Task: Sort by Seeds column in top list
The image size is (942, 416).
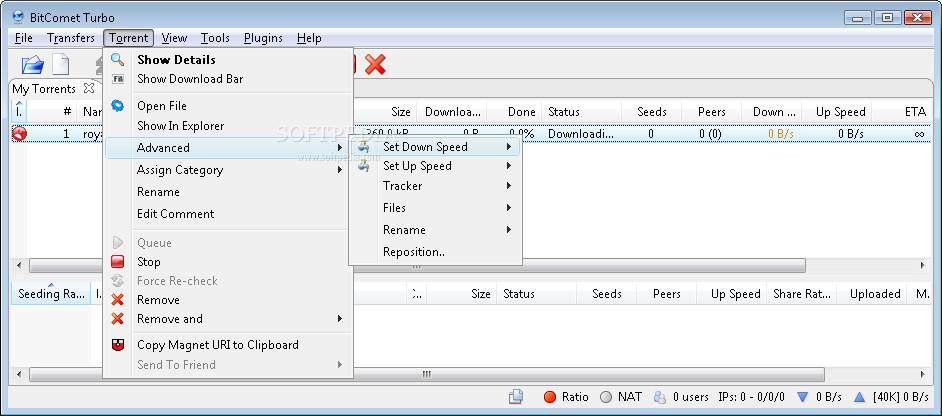Action: click(x=652, y=112)
